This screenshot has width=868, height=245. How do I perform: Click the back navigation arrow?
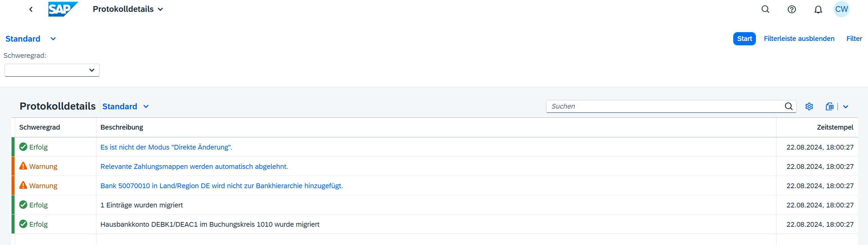point(31,9)
